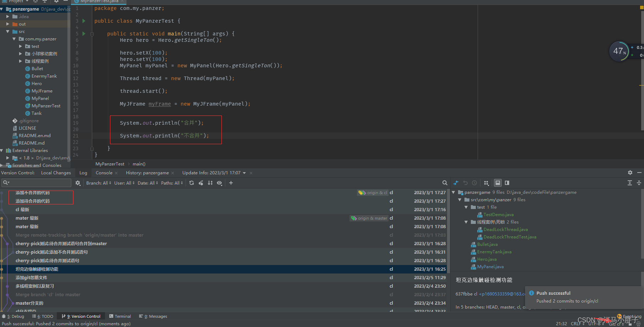Click run gutter arrow beside main method
Image resolution: width=644 pixels, height=327 pixels.
pyautogui.click(x=84, y=34)
